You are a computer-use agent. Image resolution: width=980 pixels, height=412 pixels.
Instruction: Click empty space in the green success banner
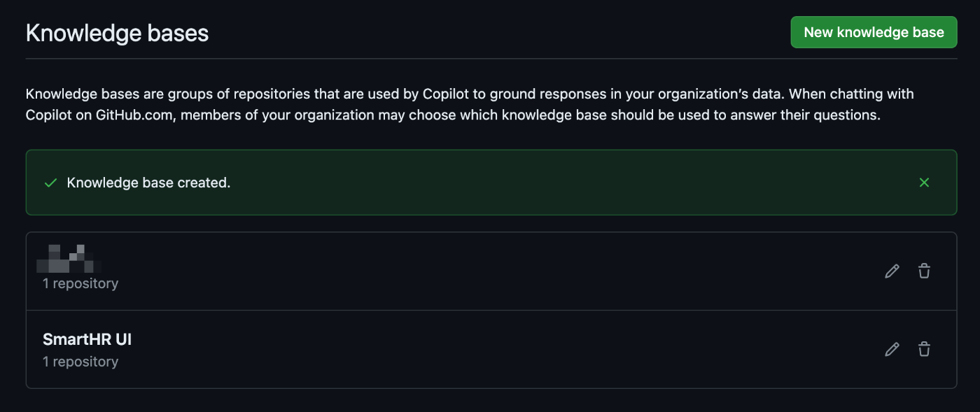[x=560, y=183]
